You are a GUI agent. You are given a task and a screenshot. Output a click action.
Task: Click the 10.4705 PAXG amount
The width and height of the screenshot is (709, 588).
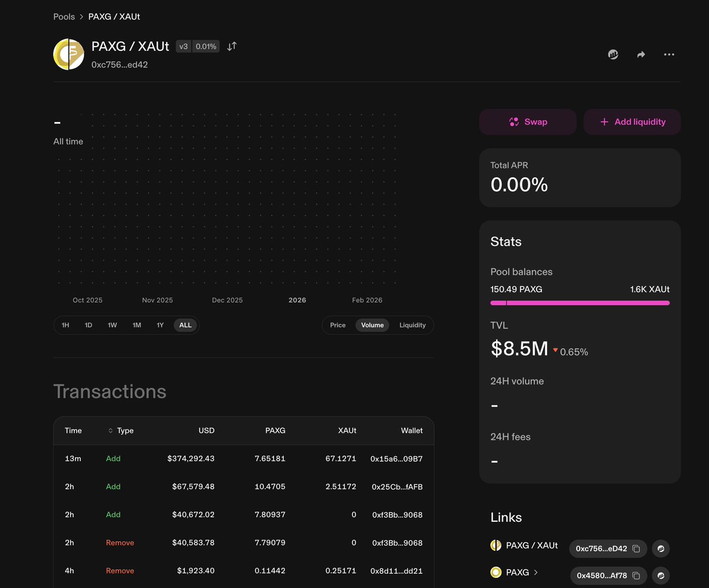(270, 487)
